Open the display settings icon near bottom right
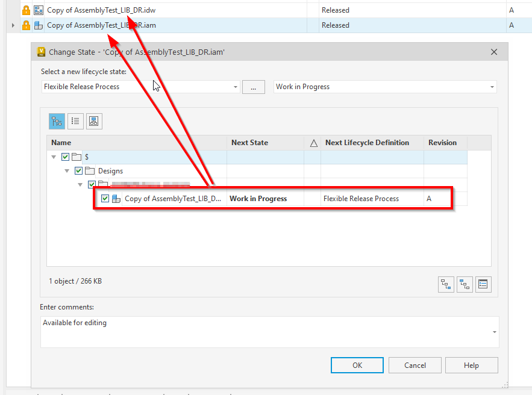532x395 pixels. [483, 284]
